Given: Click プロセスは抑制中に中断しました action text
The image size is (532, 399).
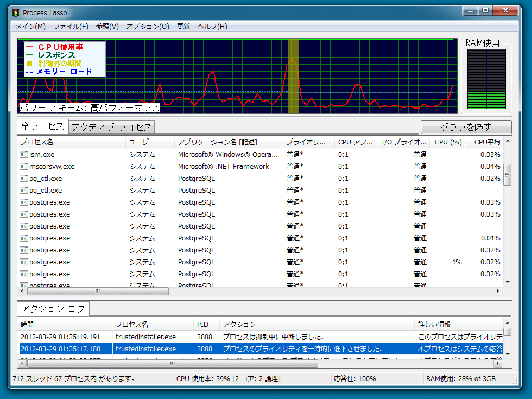Looking at the screenshot, I should pos(274,337).
